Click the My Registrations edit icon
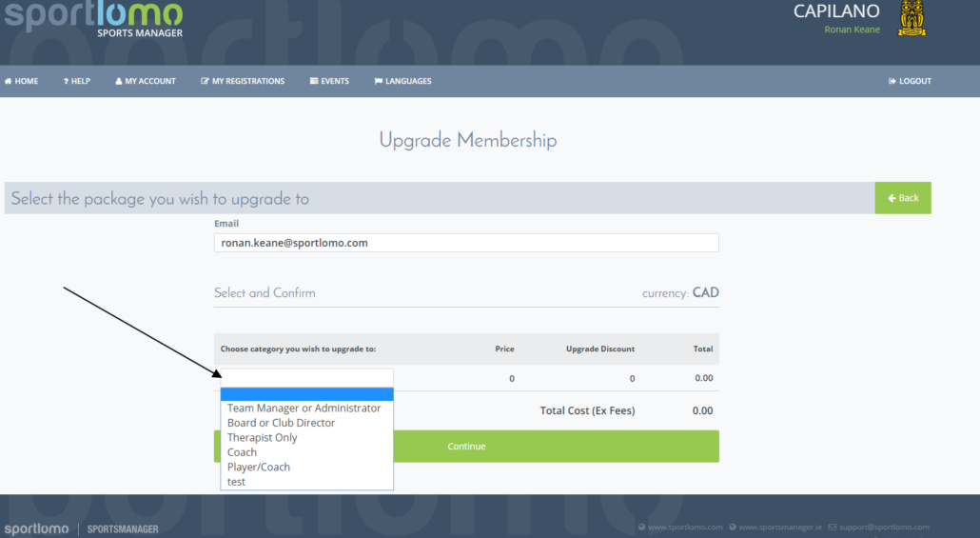The image size is (980, 538). click(x=205, y=81)
